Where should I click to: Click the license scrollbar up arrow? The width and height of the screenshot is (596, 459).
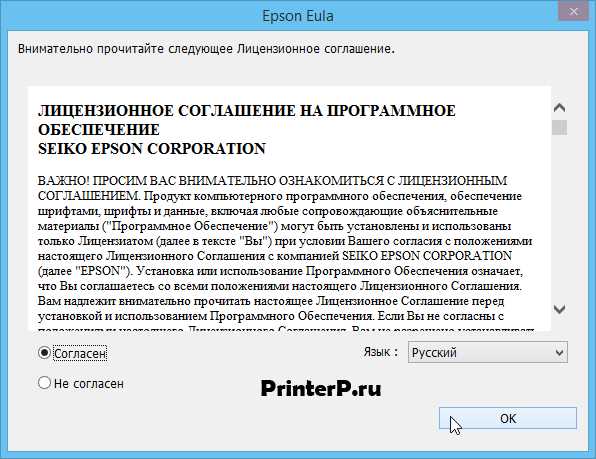click(x=559, y=108)
